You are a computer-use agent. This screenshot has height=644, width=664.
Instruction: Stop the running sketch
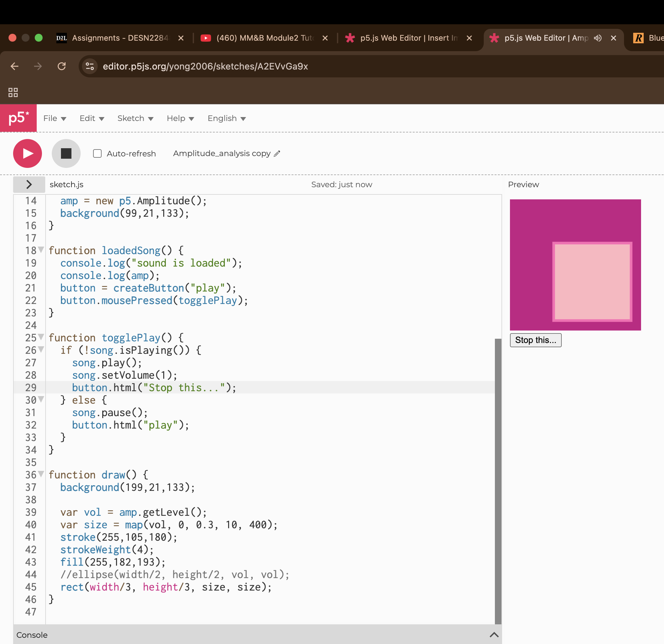[66, 153]
